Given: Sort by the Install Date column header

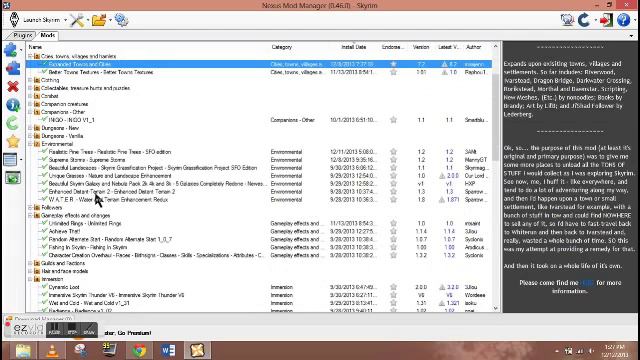Looking at the screenshot, I should click(x=353, y=47).
